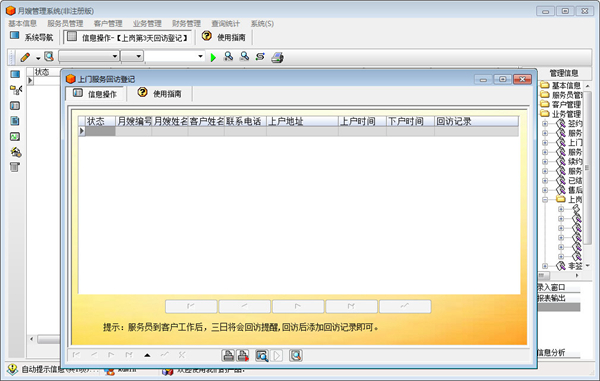Click the green chart icon in left sidebar
600x381 pixels.
coord(15,137)
